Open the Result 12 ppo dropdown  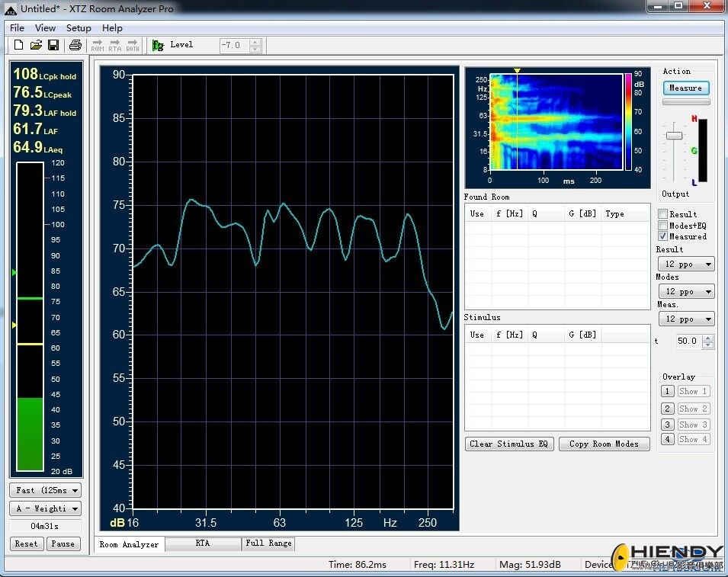pyautogui.click(x=686, y=264)
